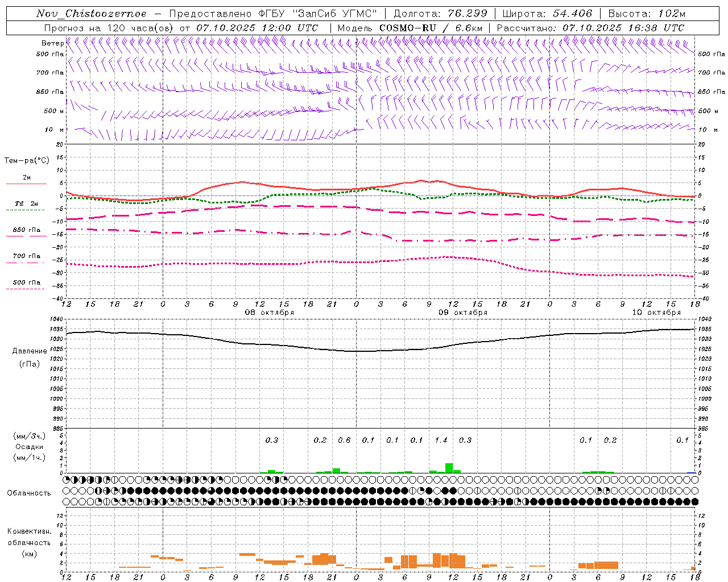Click the 'Высота: 102м' elevation text
This screenshot has width=728, height=582.
[x=647, y=14]
